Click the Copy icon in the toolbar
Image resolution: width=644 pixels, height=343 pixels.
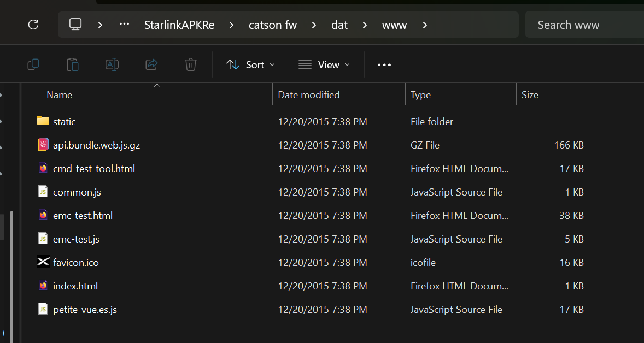[33, 65]
